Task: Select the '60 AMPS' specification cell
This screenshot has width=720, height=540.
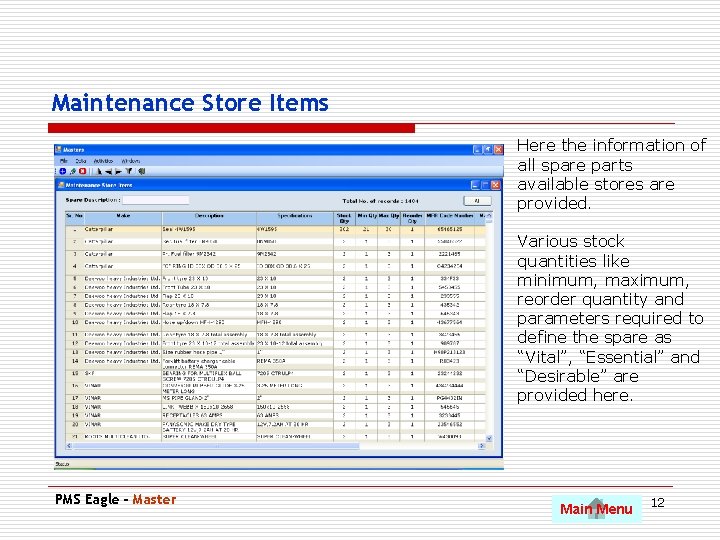Action: tap(295, 416)
